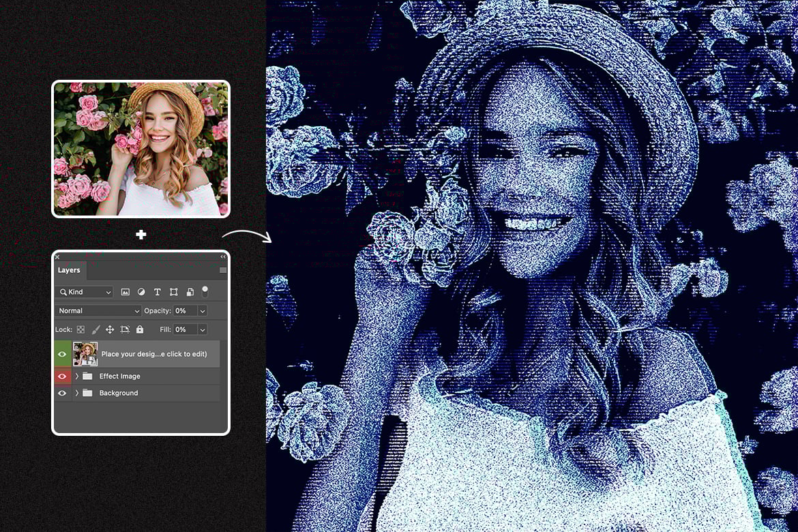Open the Kind filter dropdown
Screen dimensions: 798x532
pos(85,292)
